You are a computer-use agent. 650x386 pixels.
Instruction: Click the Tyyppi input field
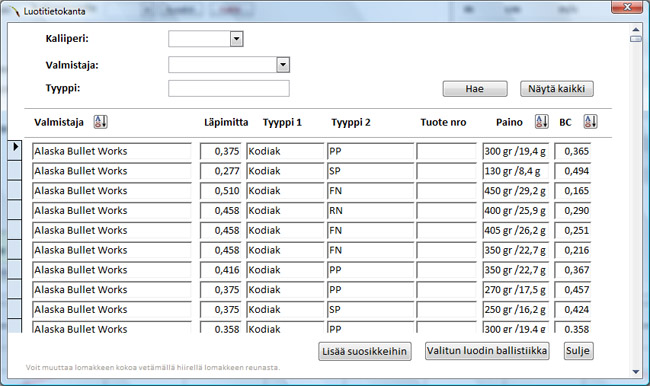click(x=229, y=88)
